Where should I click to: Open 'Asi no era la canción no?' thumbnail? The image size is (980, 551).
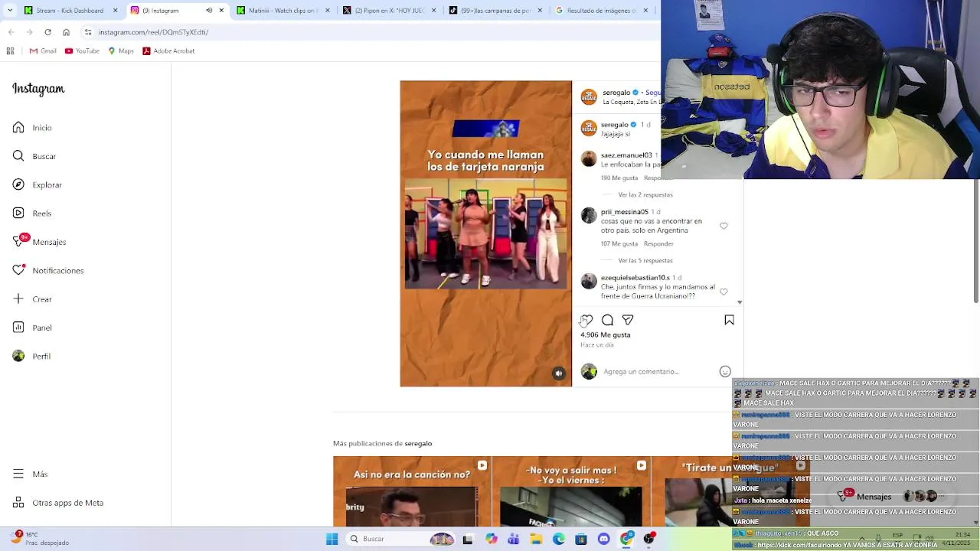[x=412, y=491]
